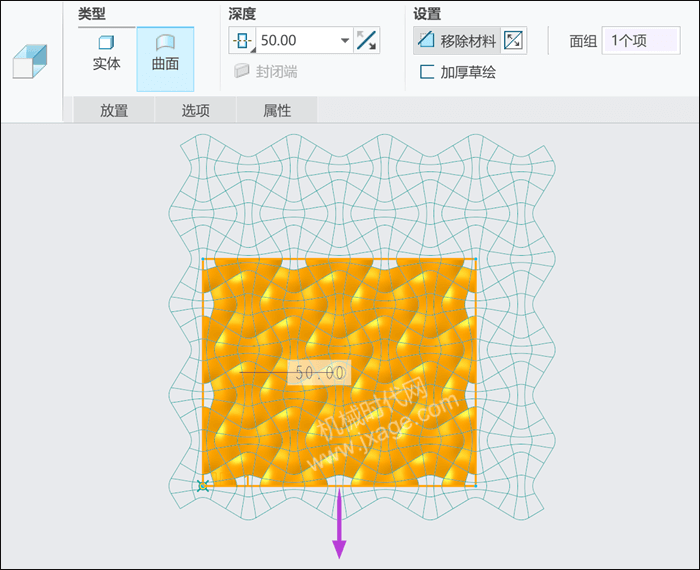Click the 深度 section heading
This screenshot has width=700, height=570.
point(242,14)
